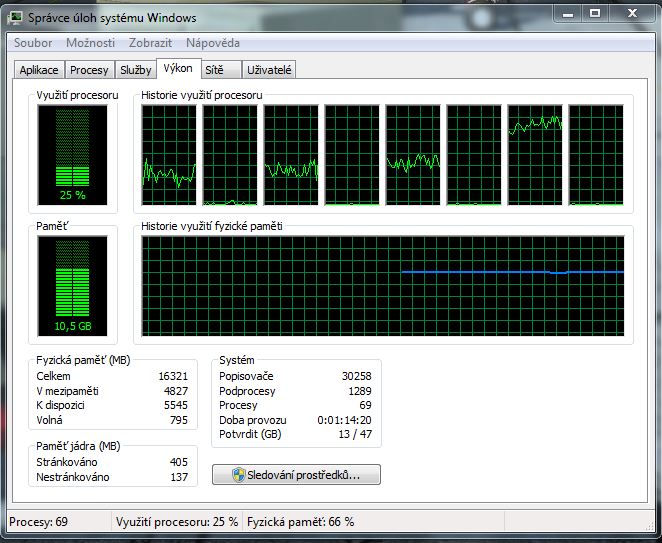Click status bar Fyzická paměť: 66 %
Image resolution: width=662 pixels, height=543 pixels.
pyautogui.click(x=301, y=522)
